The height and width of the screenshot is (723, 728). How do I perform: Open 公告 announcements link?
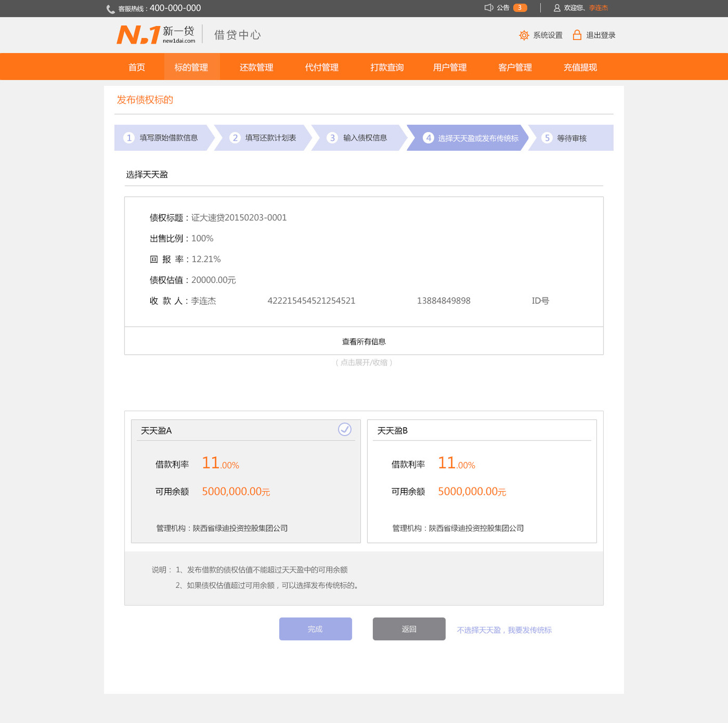(x=503, y=8)
